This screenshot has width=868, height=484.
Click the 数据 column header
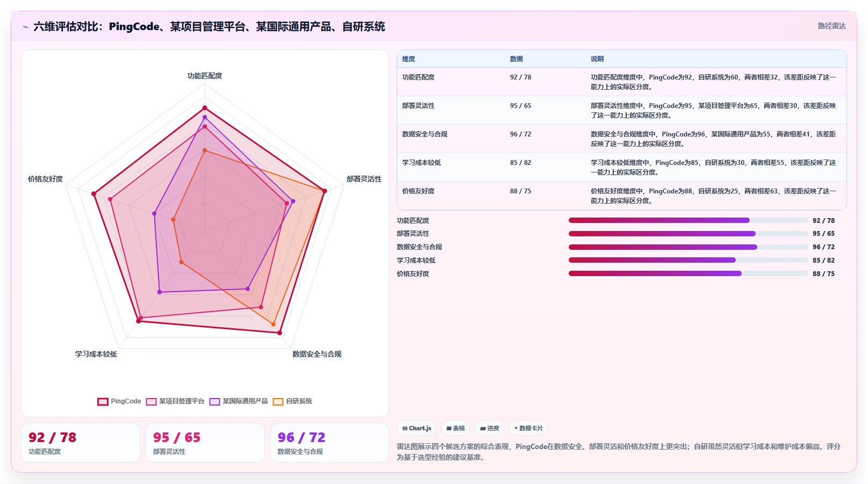click(517, 59)
